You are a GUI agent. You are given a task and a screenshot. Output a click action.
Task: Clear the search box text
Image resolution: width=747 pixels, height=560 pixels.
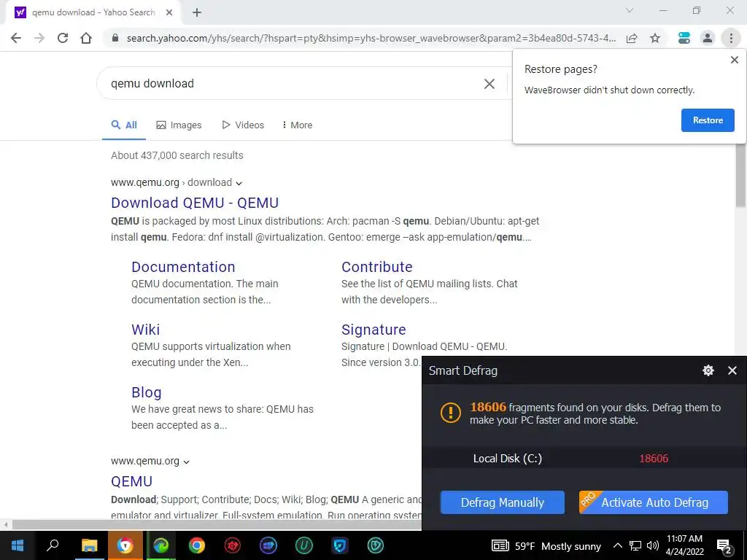pos(489,84)
